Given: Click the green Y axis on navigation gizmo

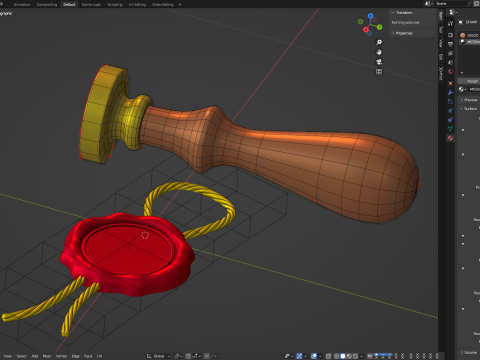Looking at the screenshot, I should tap(379, 27).
